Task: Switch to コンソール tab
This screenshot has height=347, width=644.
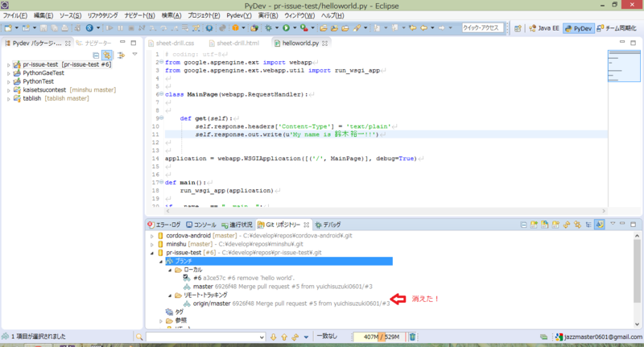Action: coord(201,225)
